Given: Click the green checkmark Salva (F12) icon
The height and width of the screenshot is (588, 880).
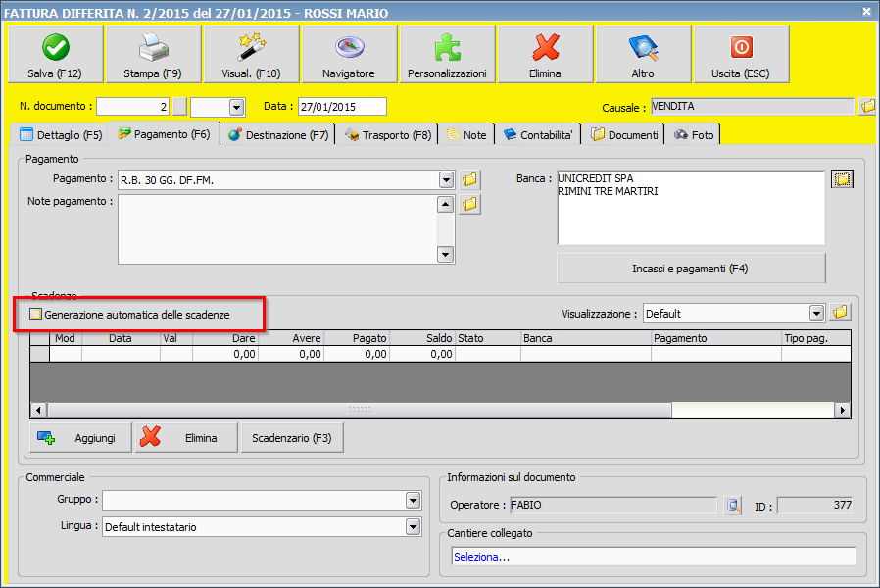Looking at the screenshot, I should coord(56,47).
